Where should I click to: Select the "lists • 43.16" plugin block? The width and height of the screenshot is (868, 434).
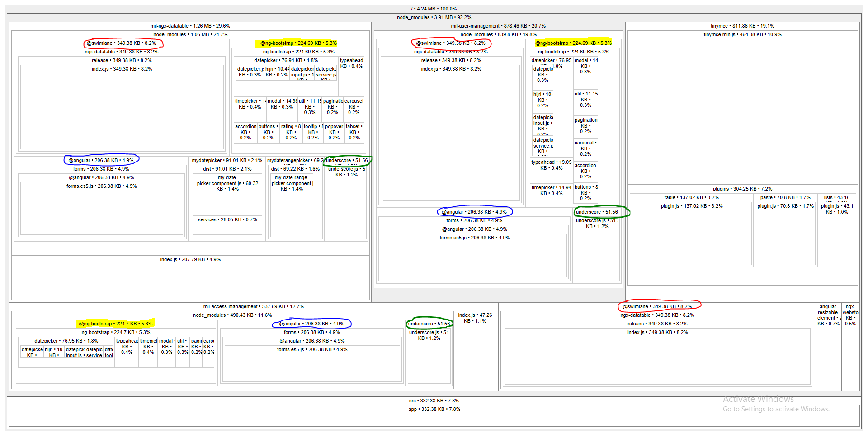(836, 197)
